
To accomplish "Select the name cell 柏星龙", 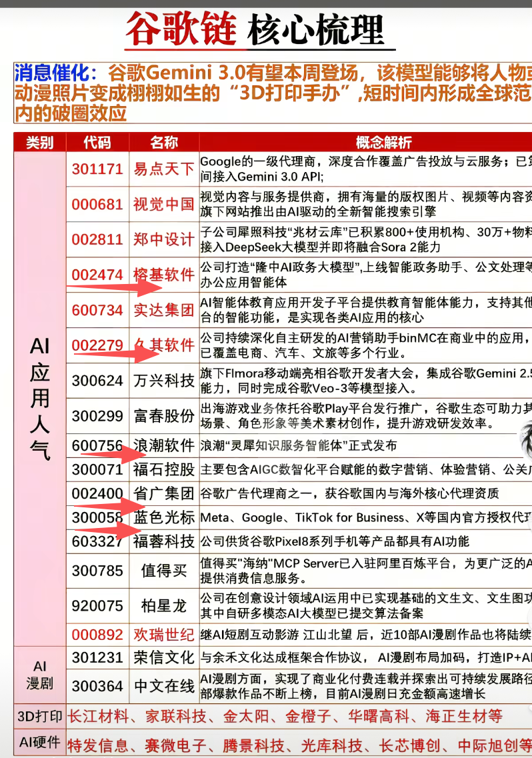I will [x=164, y=606].
